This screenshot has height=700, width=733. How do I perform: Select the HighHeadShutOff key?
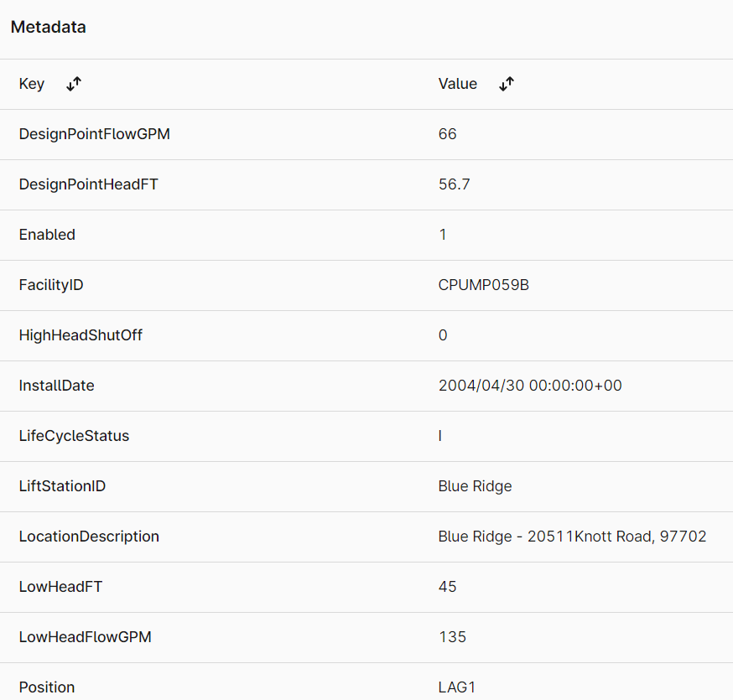point(81,335)
